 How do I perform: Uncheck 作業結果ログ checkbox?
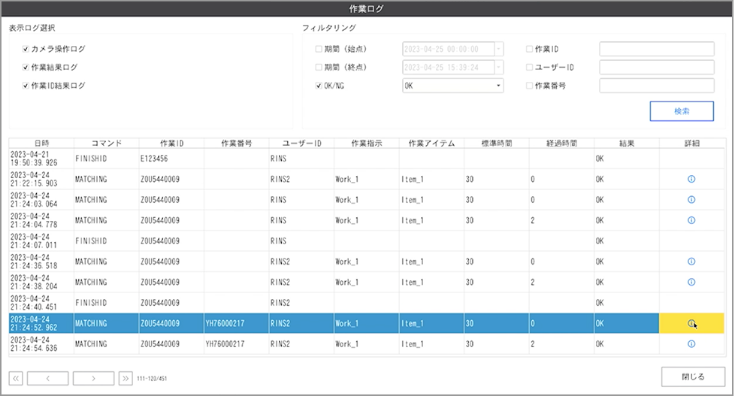coord(26,67)
